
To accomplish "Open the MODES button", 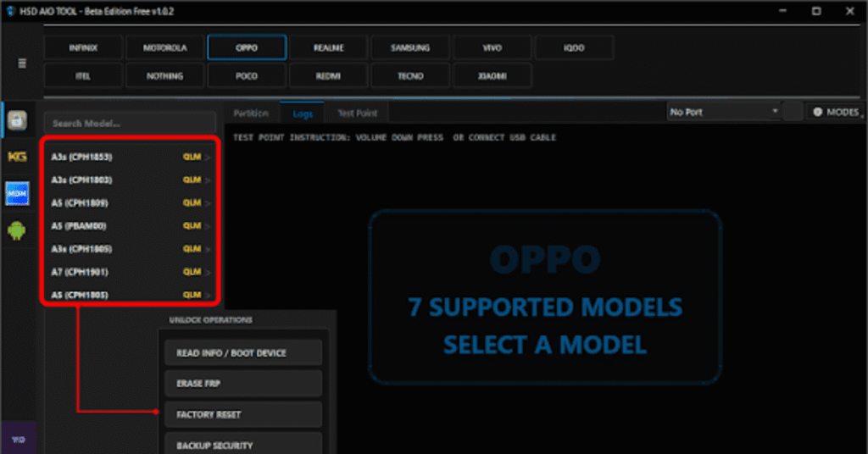I will pos(836,113).
